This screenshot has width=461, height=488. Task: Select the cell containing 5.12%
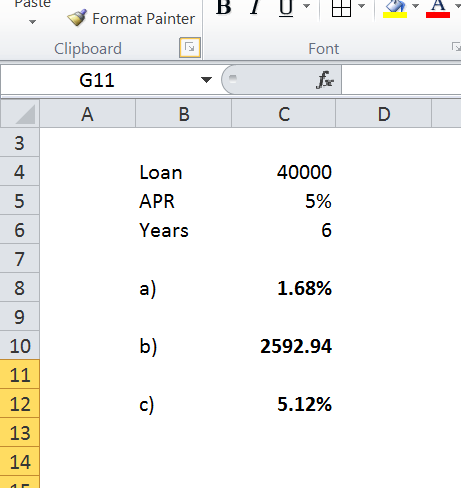[x=284, y=404]
